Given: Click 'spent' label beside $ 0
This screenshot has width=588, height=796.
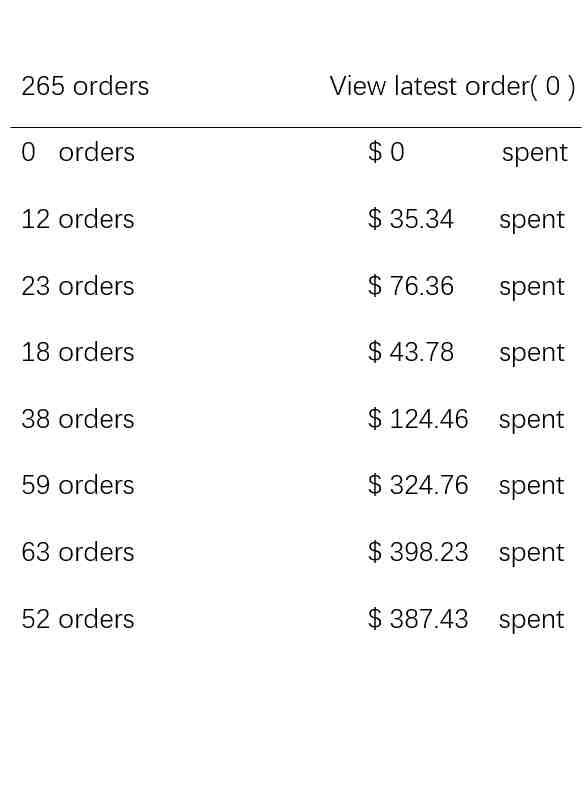Looking at the screenshot, I should pos(535,154).
